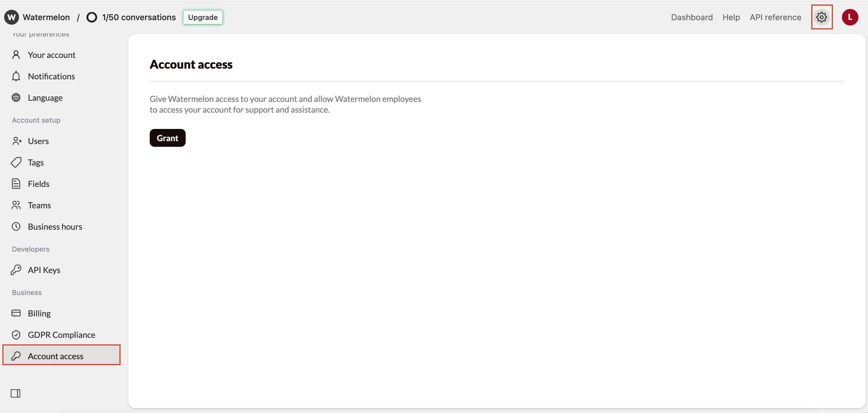Click the key icon beside Account access
Image resolution: width=868 pixels, height=413 pixels.
tap(16, 356)
